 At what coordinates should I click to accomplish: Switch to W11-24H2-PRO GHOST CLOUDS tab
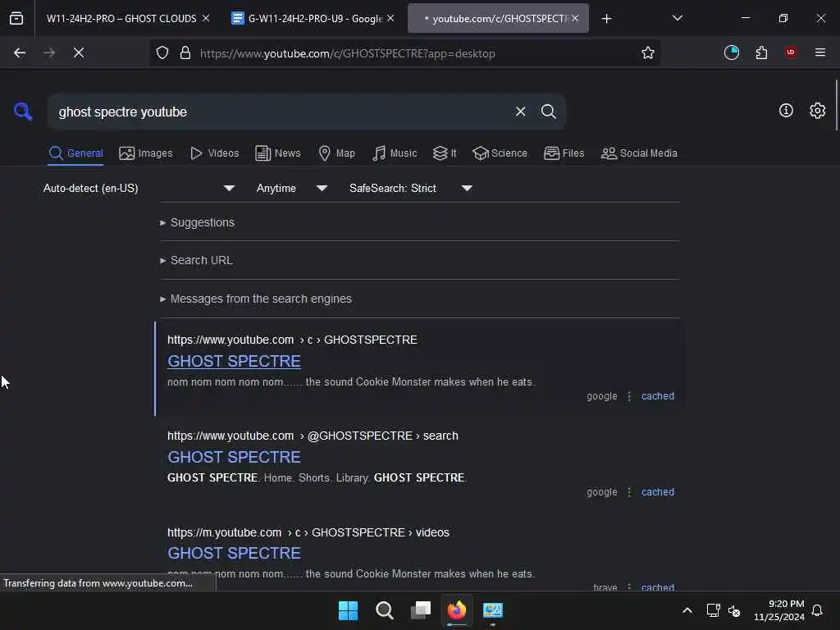(121, 19)
